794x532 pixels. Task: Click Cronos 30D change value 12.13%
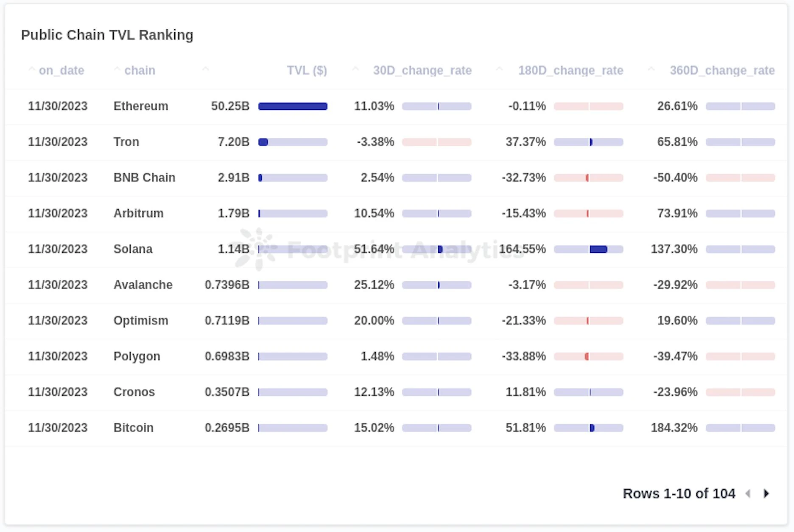(x=374, y=392)
